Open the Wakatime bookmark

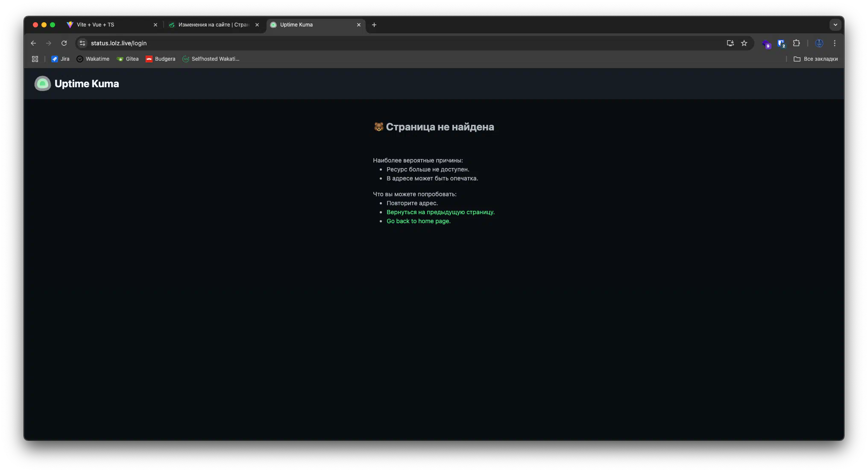pos(93,59)
